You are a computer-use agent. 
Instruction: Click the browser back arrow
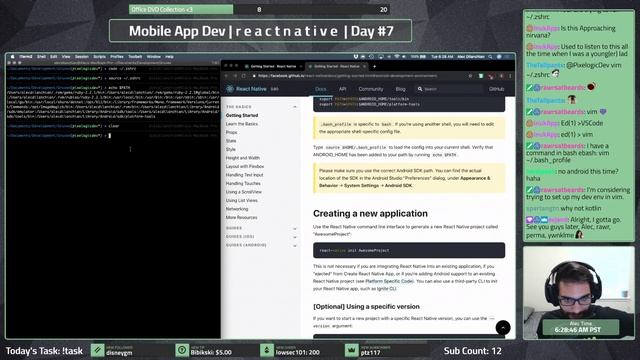(227, 76)
